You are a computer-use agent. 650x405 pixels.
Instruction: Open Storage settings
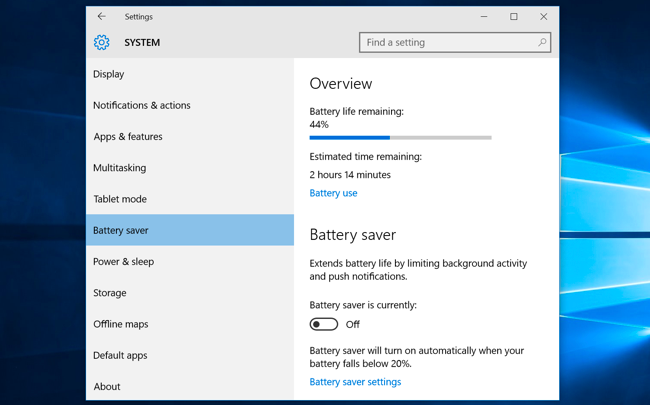[x=190, y=293]
